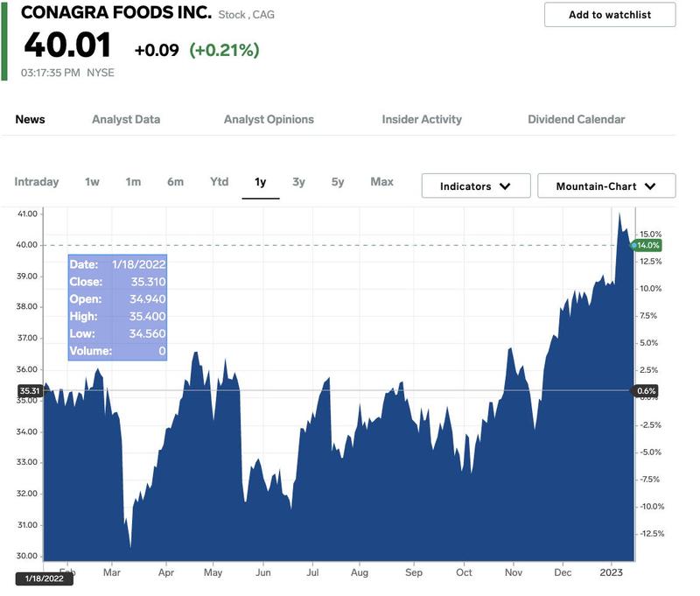The width and height of the screenshot is (700, 596).
Task: Click the chart peak near January 2023
Action: pos(619,214)
